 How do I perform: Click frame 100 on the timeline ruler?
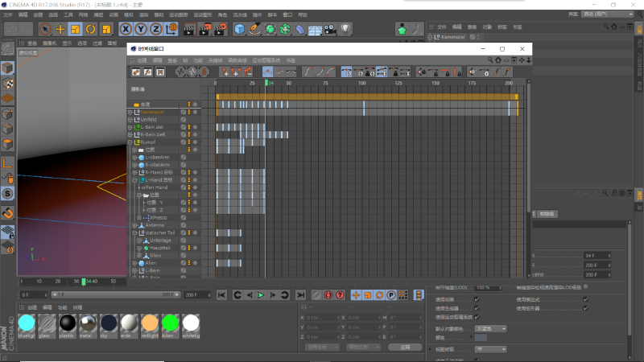[361, 83]
